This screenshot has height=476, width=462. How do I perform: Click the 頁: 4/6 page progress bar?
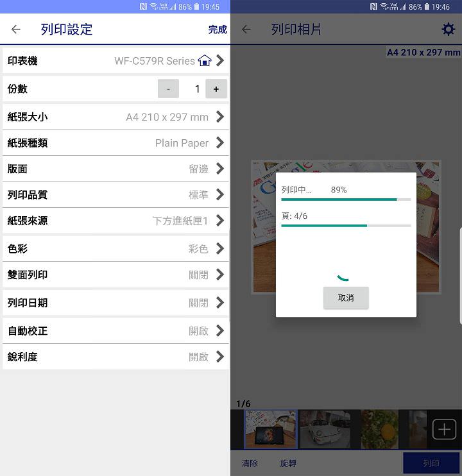346,226
